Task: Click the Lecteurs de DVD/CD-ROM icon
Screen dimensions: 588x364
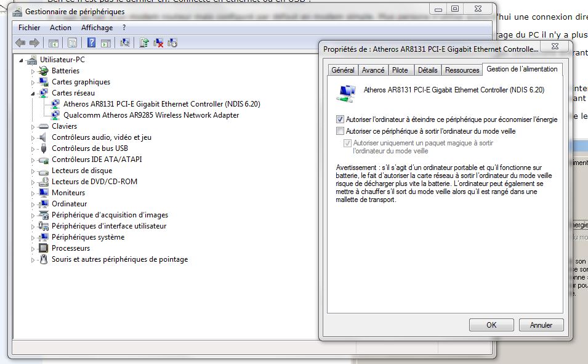Action: 44,182
